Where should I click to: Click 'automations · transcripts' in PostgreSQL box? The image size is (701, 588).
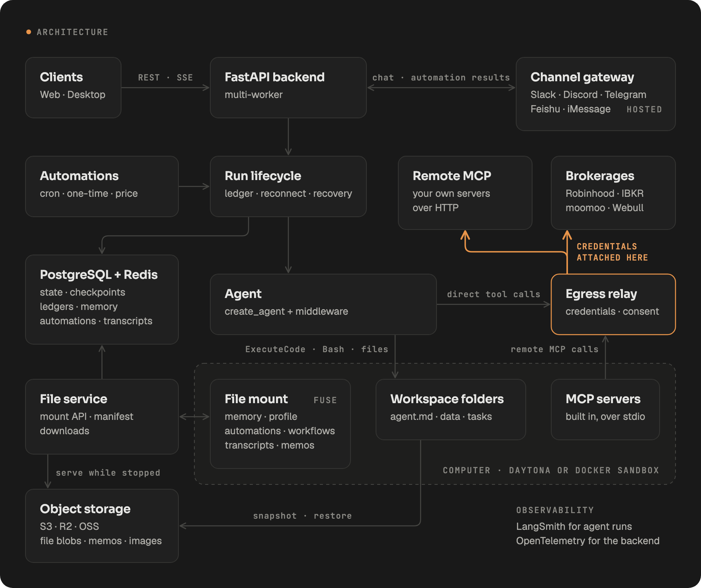pos(96,321)
